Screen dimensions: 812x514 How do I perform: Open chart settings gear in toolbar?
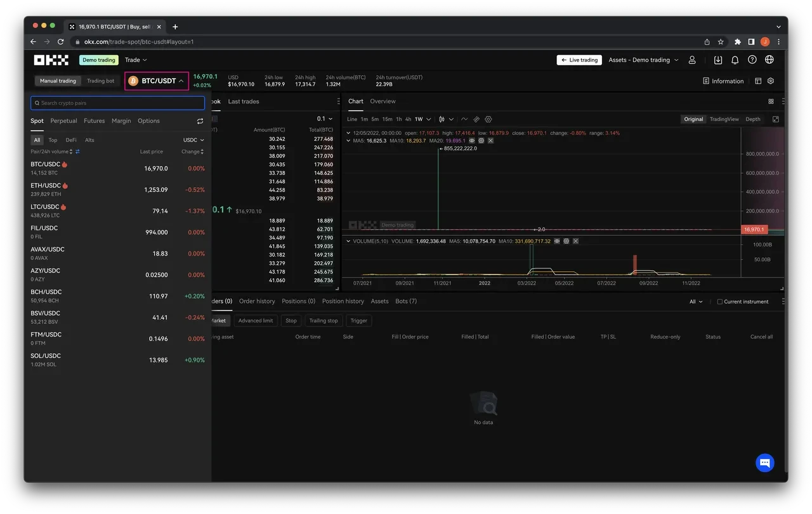point(488,119)
